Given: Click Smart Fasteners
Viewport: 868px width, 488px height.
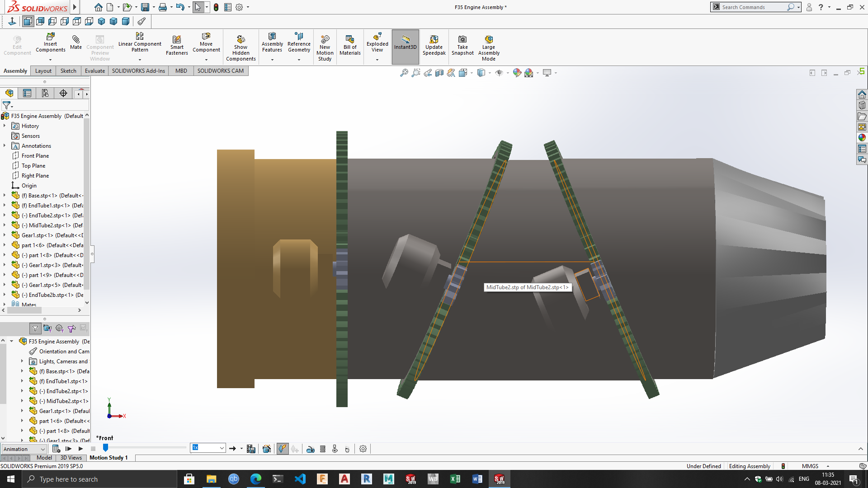Looking at the screenshot, I should click(177, 45).
